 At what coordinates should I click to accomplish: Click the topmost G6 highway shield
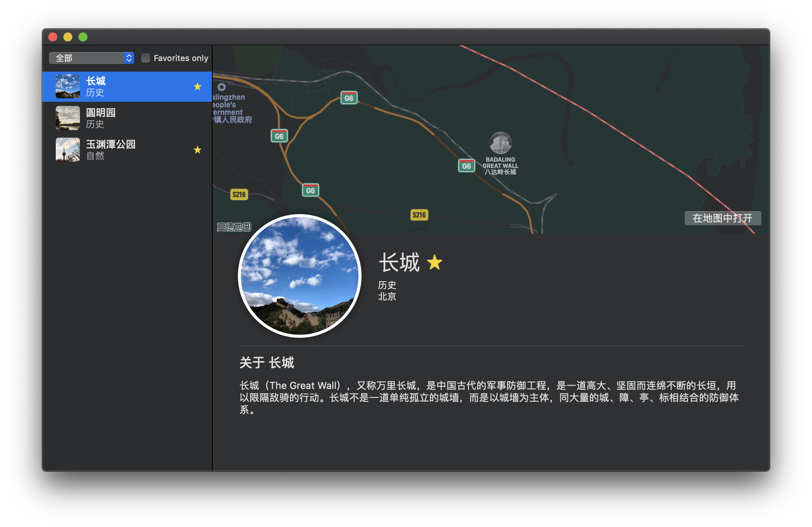pyautogui.click(x=349, y=98)
